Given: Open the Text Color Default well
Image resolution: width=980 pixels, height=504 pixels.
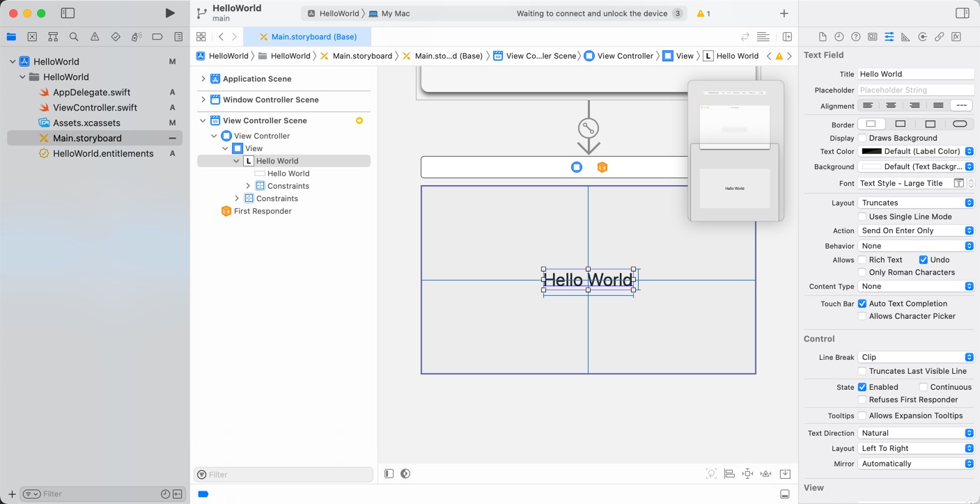Looking at the screenshot, I should 916,151.
